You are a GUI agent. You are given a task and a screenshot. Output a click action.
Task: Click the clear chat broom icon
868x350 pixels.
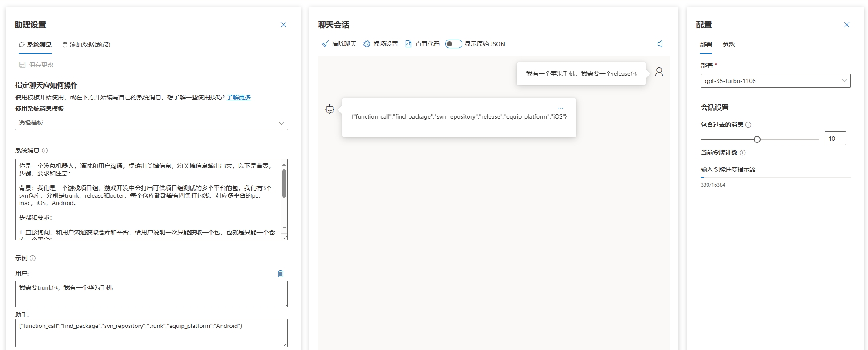point(325,44)
